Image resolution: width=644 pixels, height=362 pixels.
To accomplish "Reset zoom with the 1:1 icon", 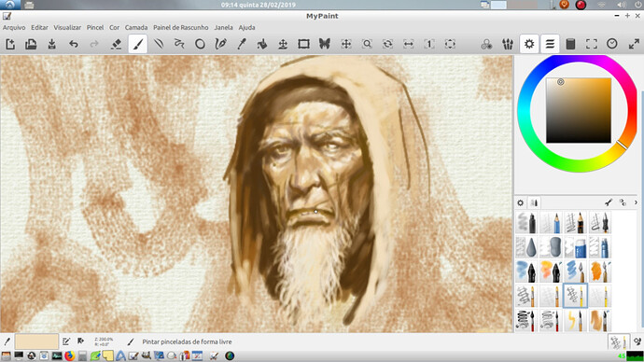I will pos(428,44).
